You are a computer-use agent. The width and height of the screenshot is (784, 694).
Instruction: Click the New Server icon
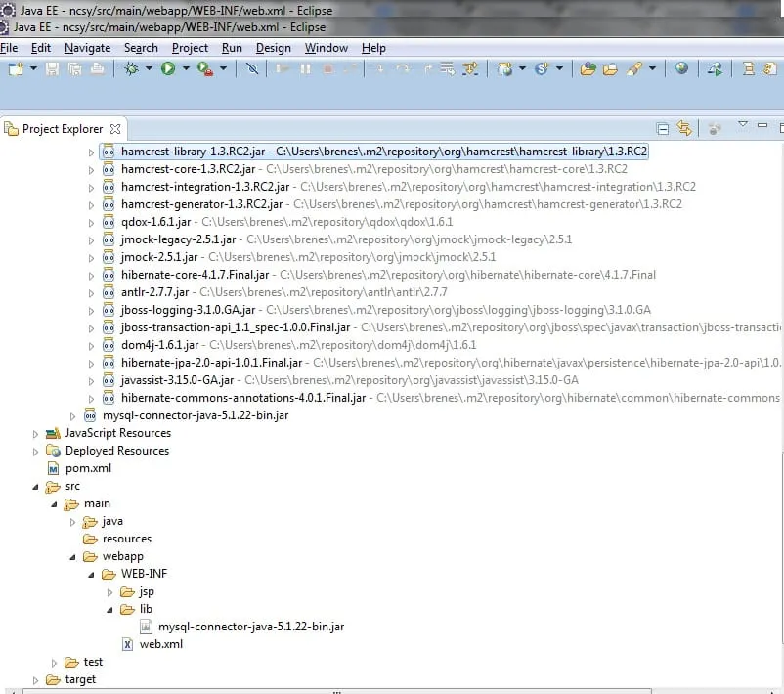[505, 68]
